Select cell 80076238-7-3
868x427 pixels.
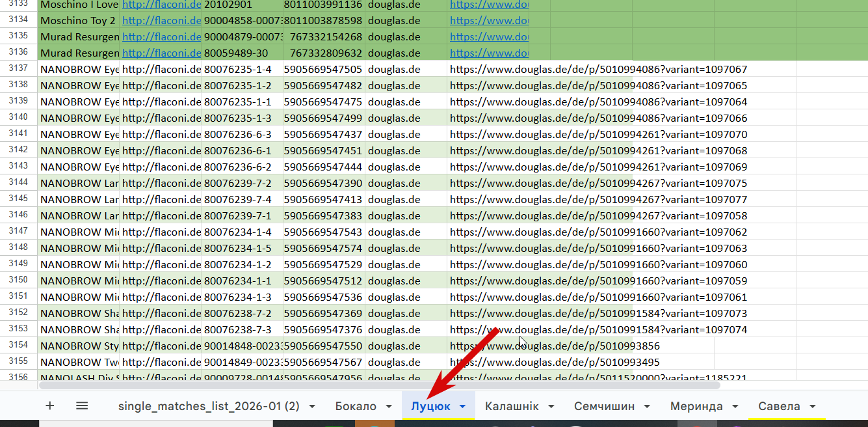point(243,329)
